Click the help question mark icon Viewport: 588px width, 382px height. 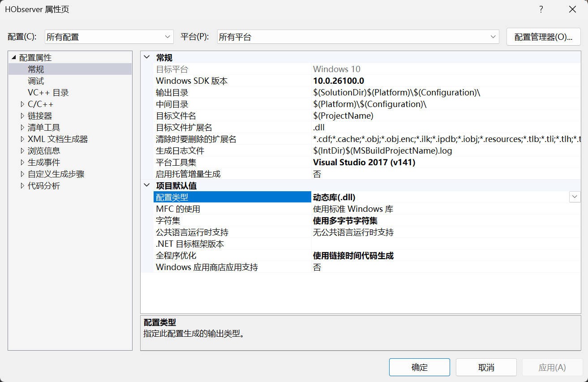tap(541, 9)
